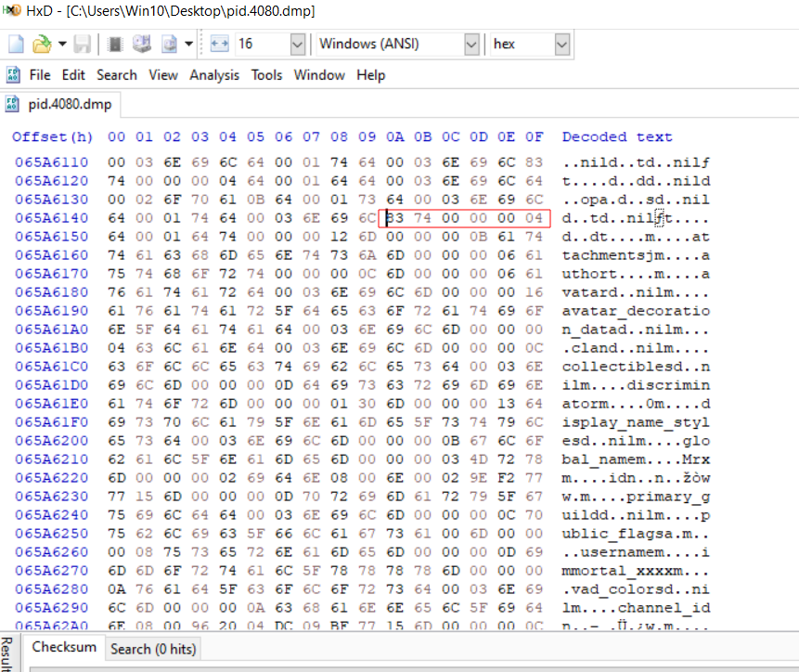Viewport: 799px width, 672px height.
Task: Click decoded text 'mmortal_xxxxm...'
Action: tap(636, 571)
